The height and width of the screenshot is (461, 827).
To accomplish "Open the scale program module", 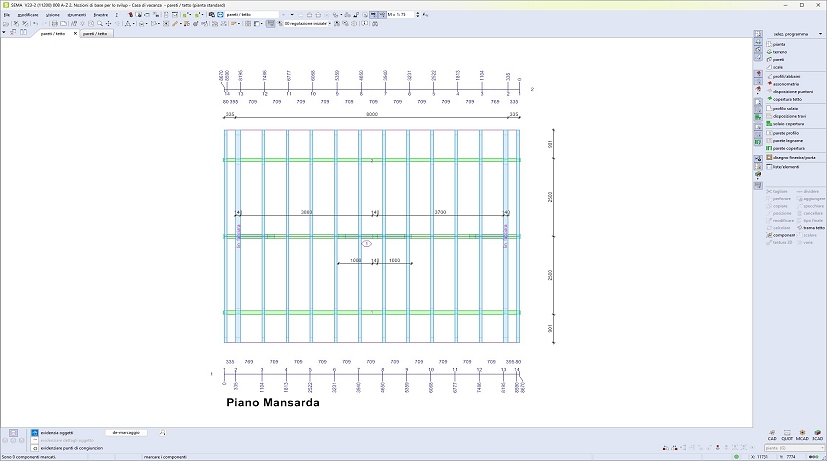I will [778, 67].
